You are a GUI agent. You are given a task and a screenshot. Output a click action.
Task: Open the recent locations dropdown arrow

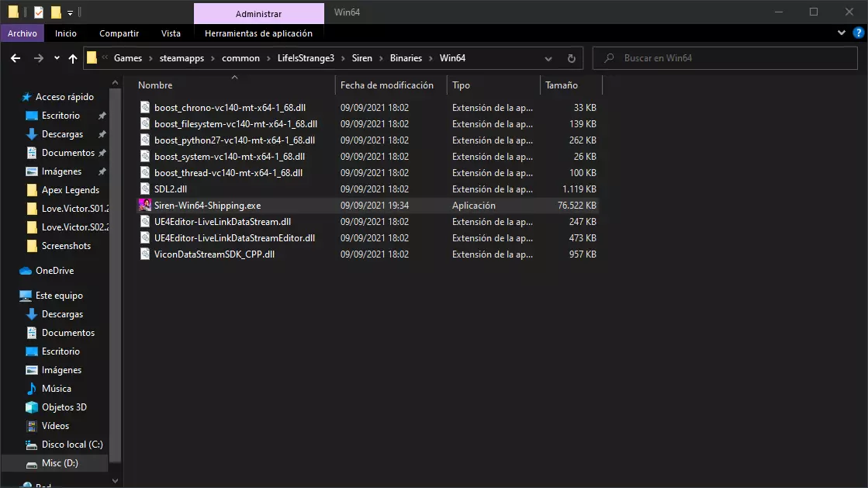point(57,58)
